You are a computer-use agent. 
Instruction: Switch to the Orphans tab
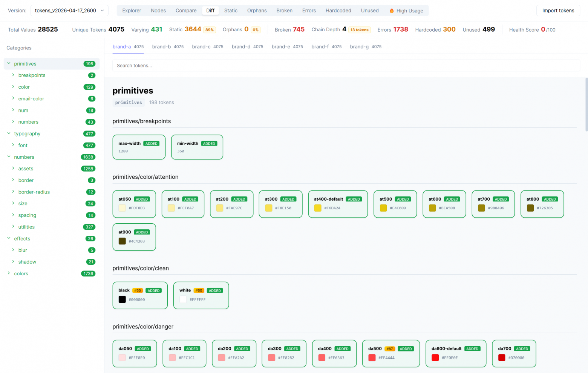[x=257, y=11]
